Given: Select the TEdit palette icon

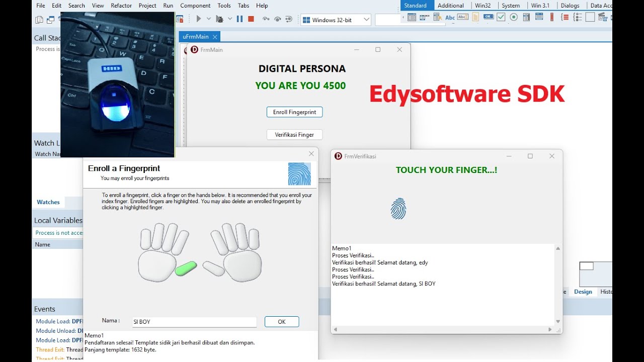Looking at the screenshot, I should 463,17.
